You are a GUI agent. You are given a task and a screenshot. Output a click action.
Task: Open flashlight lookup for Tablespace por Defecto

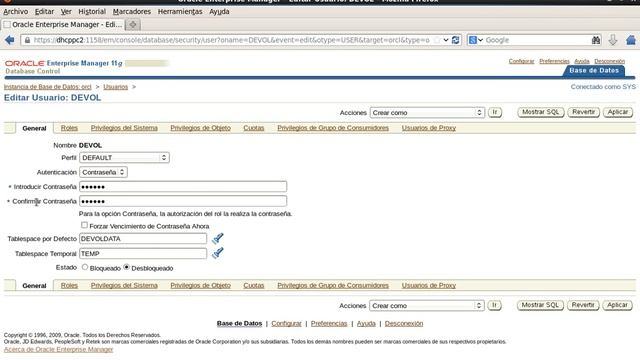coord(218,238)
